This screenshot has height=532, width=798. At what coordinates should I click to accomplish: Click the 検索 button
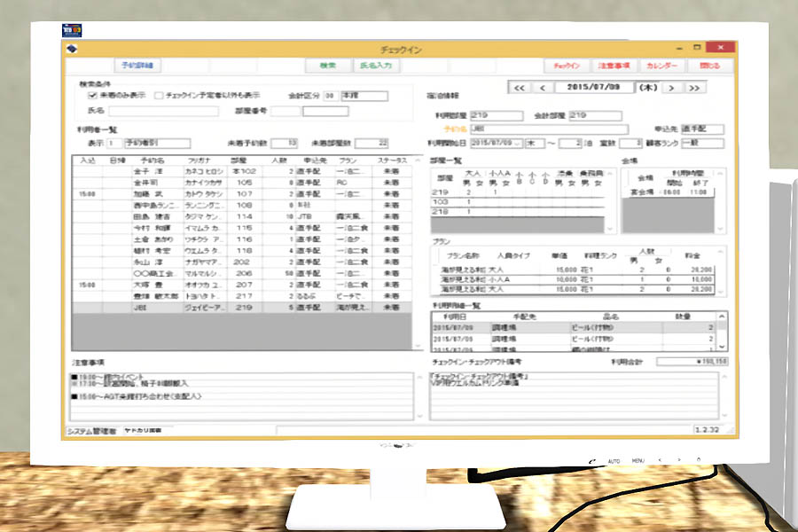pos(327,66)
